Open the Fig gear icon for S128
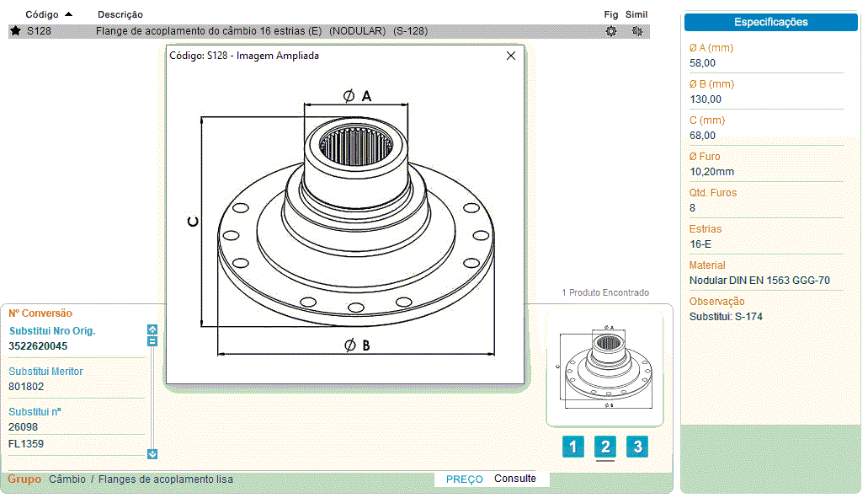 point(611,31)
